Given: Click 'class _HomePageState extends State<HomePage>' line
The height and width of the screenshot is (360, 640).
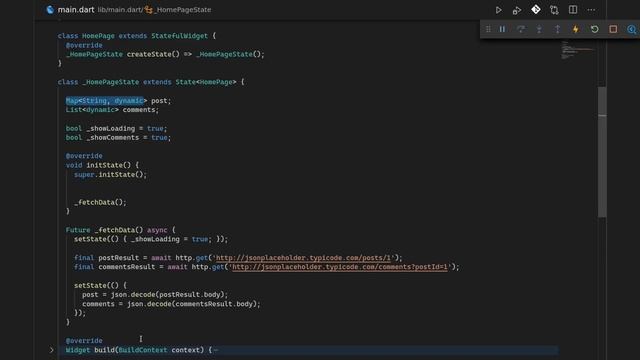Looking at the screenshot, I should point(151,82).
